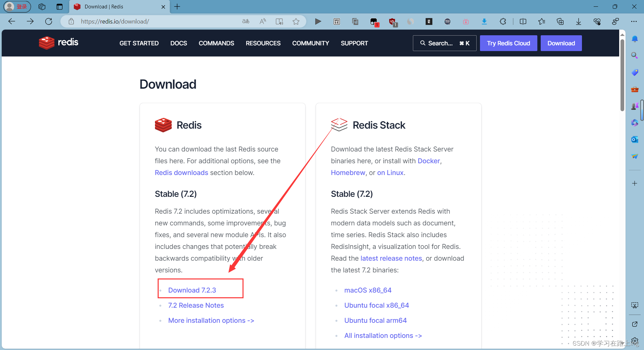The image size is (644, 350).
Task: Click Ubuntu focal x86_64 link
Action: point(377,305)
